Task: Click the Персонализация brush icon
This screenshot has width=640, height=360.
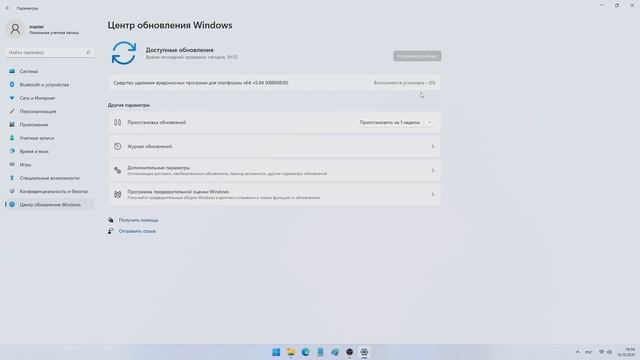Action: 12,111
